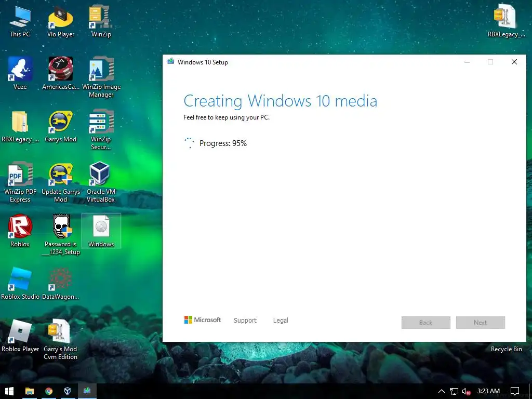Open the network status tray icon
Viewport: 532px width, 399px height.
[x=454, y=392]
